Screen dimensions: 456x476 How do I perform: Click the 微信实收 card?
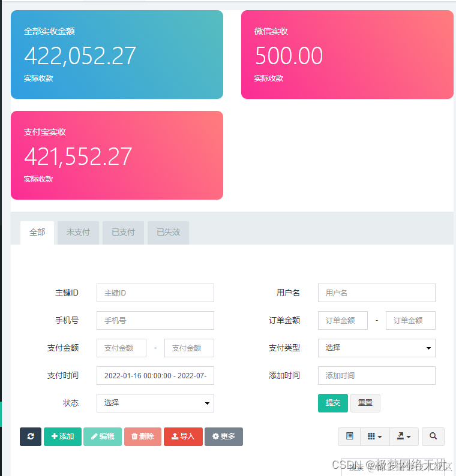pyautogui.click(x=347, y=55)
